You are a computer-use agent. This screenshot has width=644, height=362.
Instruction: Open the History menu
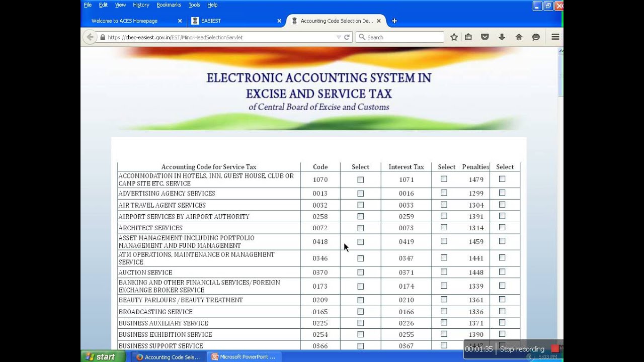coord(141,5)
